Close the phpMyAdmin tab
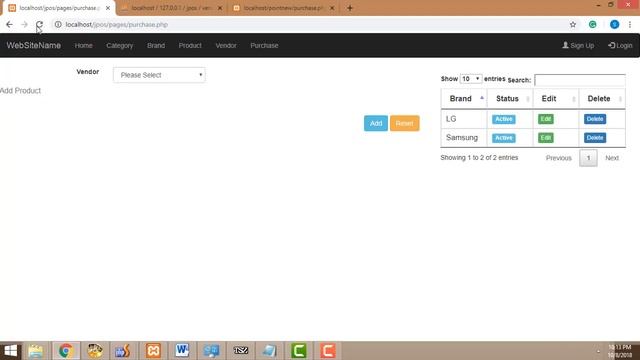This screenshot has width=640, height=360. (x=220, y=8)
